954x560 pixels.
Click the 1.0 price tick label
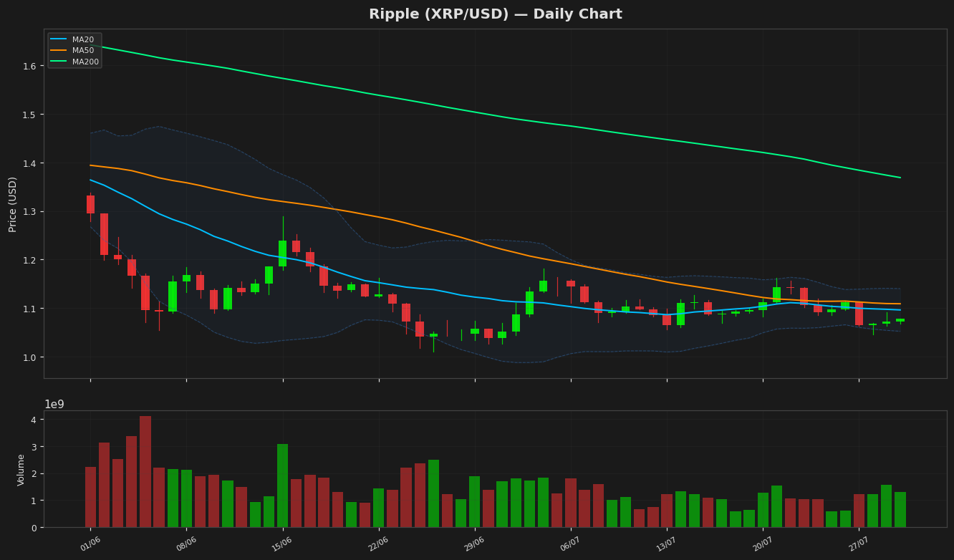click(x=29, y=357)
